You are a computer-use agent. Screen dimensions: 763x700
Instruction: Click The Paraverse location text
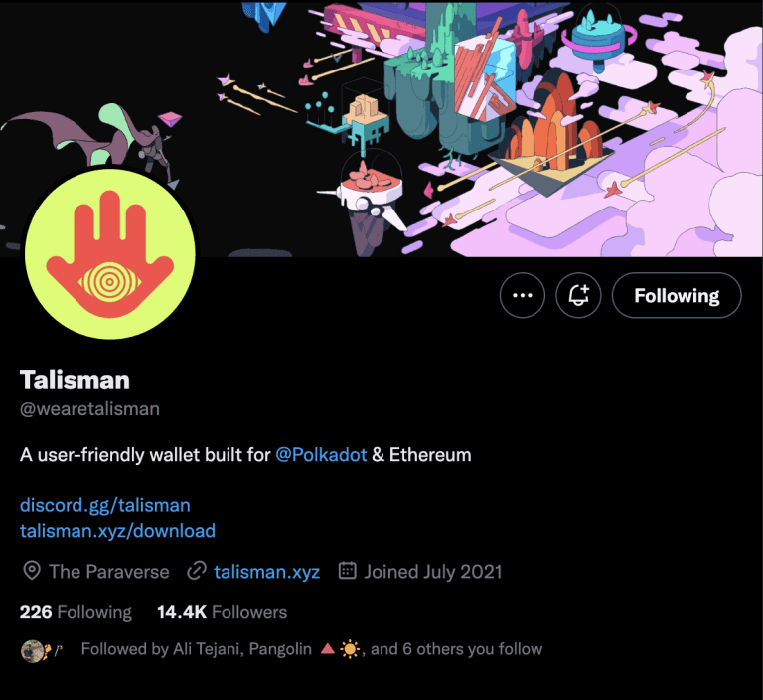click(109, 572)
